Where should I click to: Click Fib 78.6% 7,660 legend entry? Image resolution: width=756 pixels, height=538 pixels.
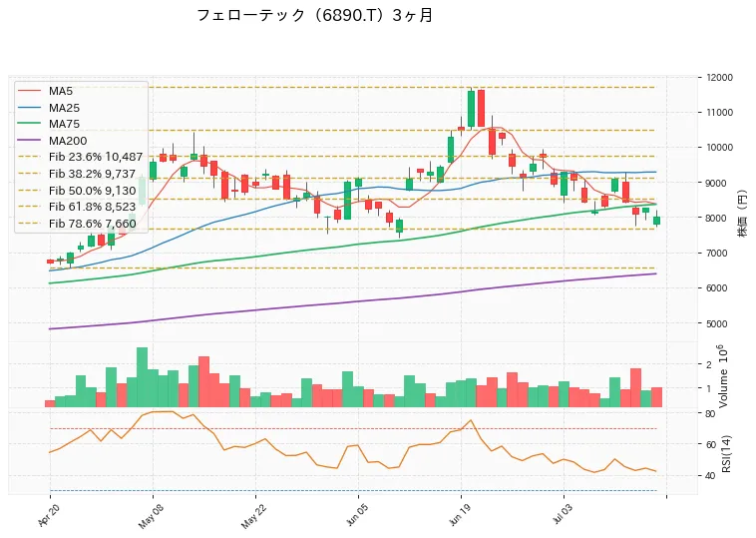coord(77,224)
